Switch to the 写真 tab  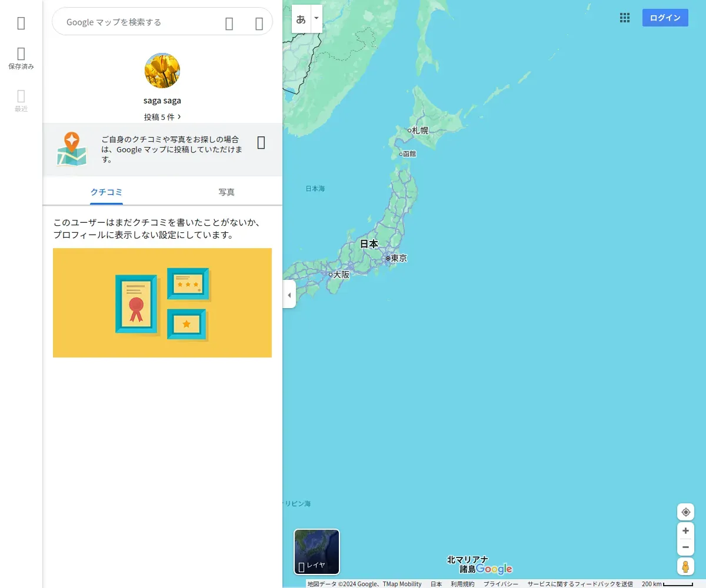227,192
